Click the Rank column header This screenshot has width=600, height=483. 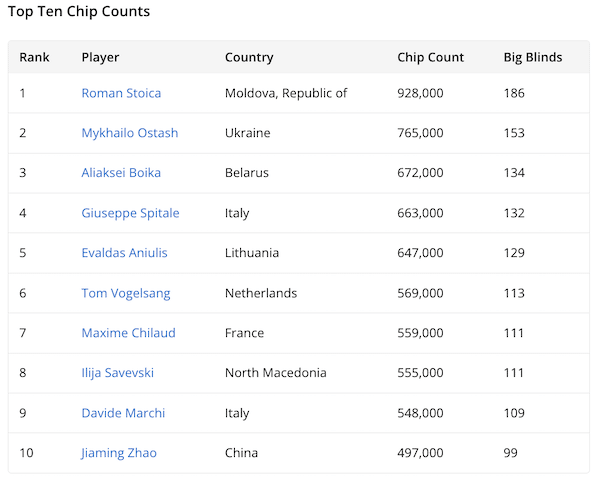click(x=34, y=57)
